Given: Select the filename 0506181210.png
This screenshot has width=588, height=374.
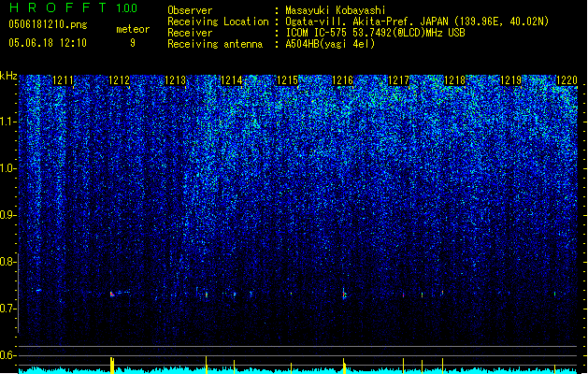Looking at the screenshot, I should (48, 24).
